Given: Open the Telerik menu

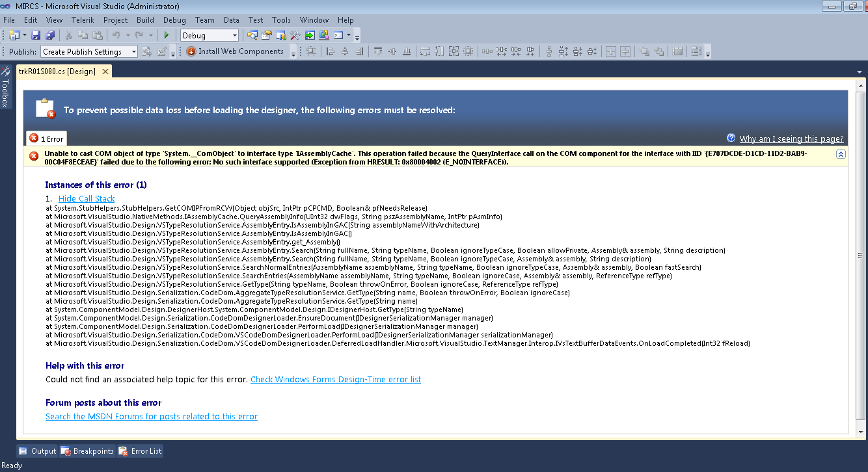Looking at the screenshot, I should [x=83, y=20].
